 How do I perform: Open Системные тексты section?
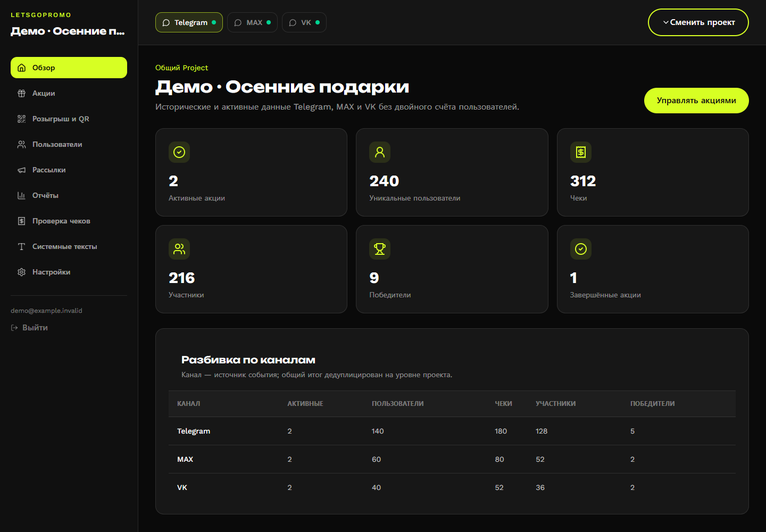click(x=69, y=246)
